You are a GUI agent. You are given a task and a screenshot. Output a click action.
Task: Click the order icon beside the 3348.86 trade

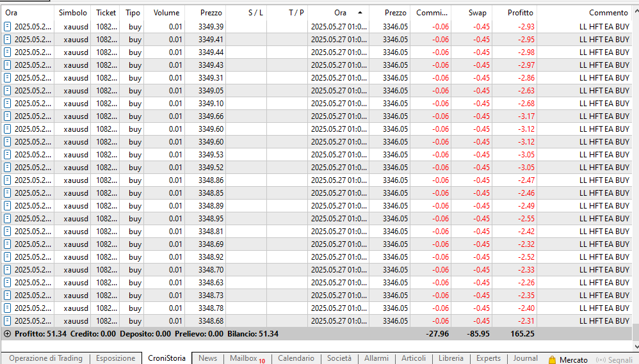tap(7, 180)
